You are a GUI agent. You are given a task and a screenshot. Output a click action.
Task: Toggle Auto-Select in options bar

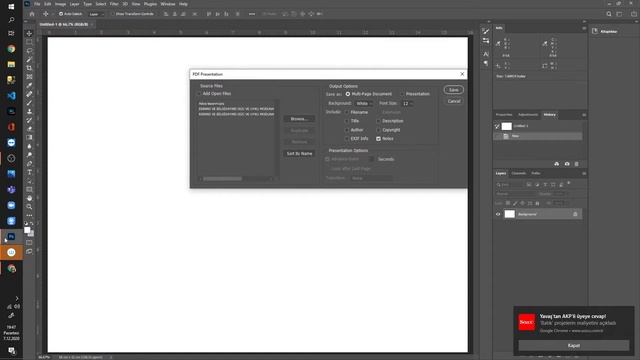[61, 14]
